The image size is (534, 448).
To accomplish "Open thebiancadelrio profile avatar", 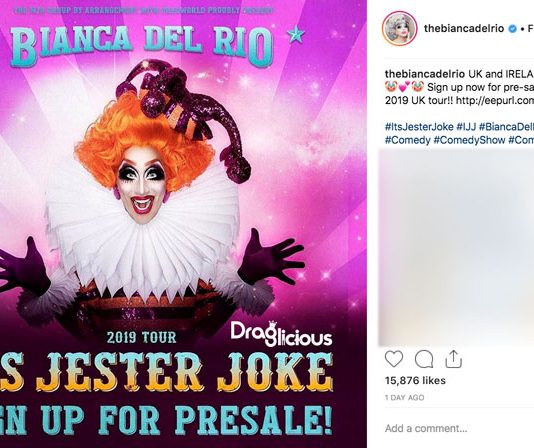I will (x=400, y=28).
